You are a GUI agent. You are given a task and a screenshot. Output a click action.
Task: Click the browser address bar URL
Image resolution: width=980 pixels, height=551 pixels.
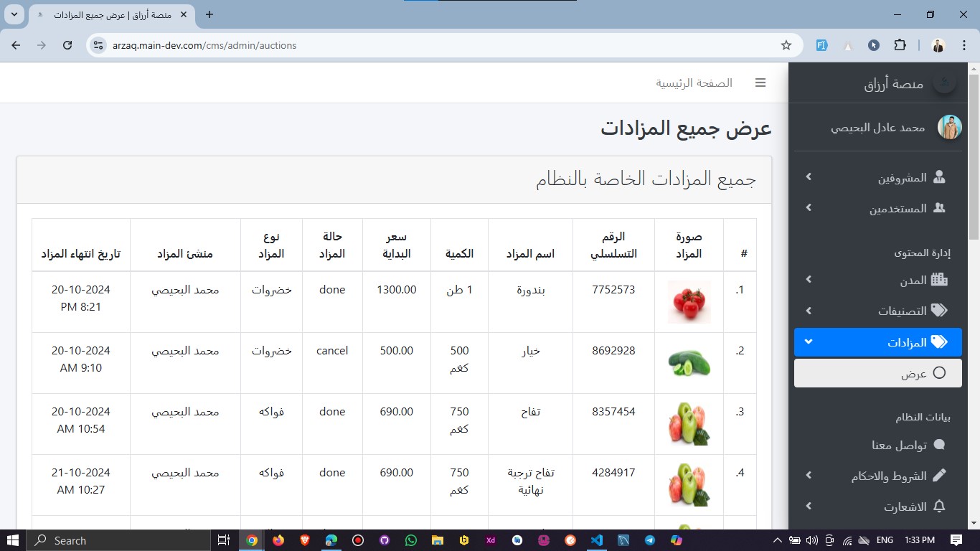(204, 45)
